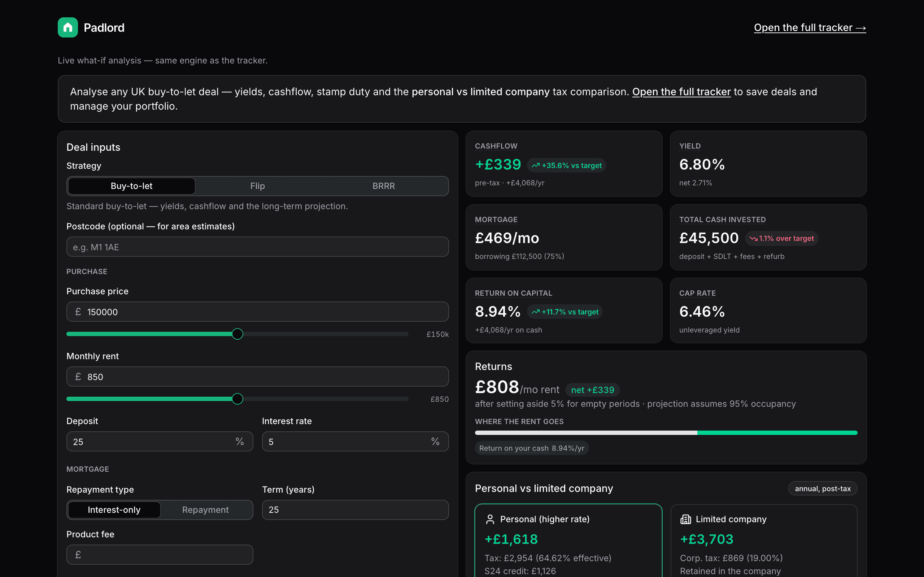Click the monthly rent slider handle
The width and height of the screenshot is (924, 577).
[237, 399]
